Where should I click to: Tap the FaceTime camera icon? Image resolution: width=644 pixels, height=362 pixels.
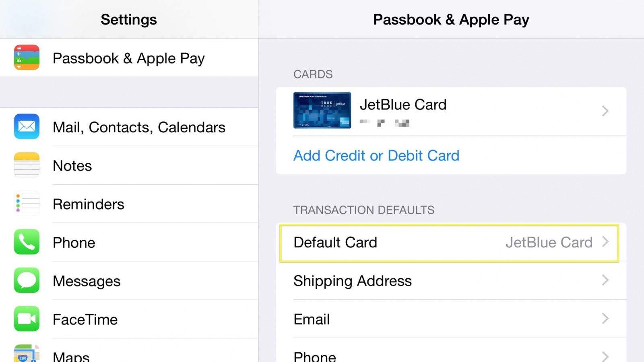[x=27, y=319]
